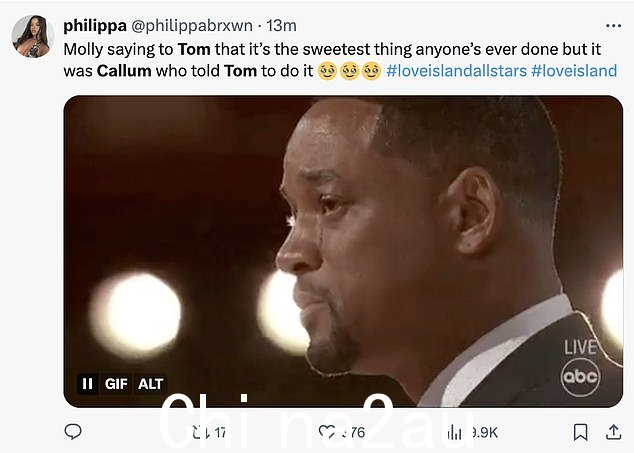Open the #loveisland hashtag link

(x=574, y=71)
